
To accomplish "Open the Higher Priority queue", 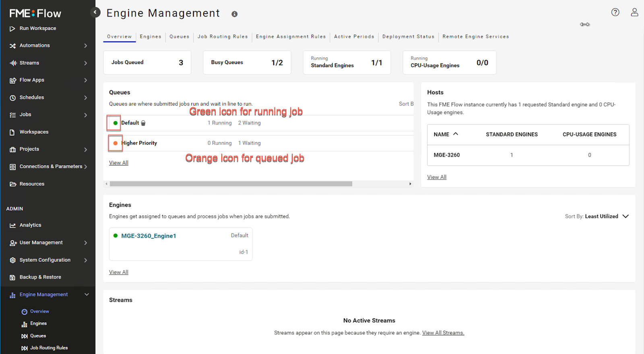I will 139,143.
